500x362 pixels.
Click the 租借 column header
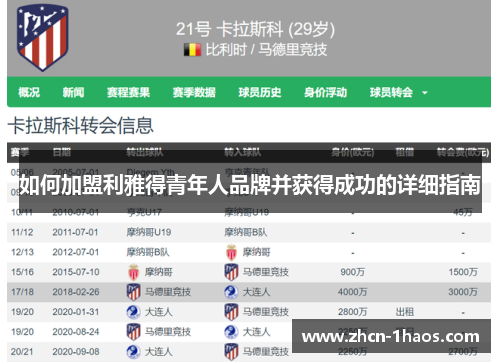(405, 152)
